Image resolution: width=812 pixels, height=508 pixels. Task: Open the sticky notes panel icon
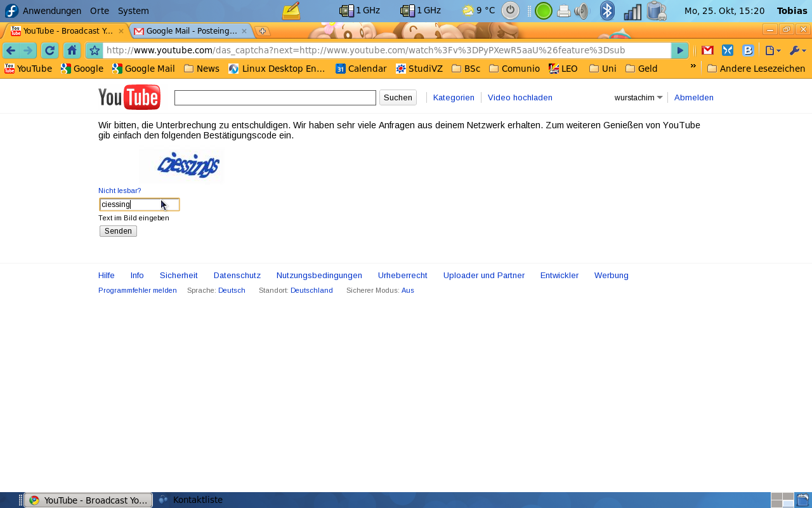click(x=291, y=11)
